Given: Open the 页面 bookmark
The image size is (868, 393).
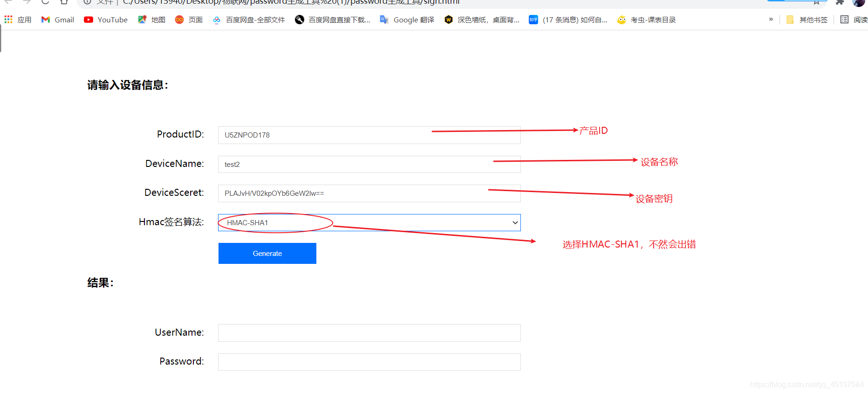Looking at the screenshot, I should 189,20.
